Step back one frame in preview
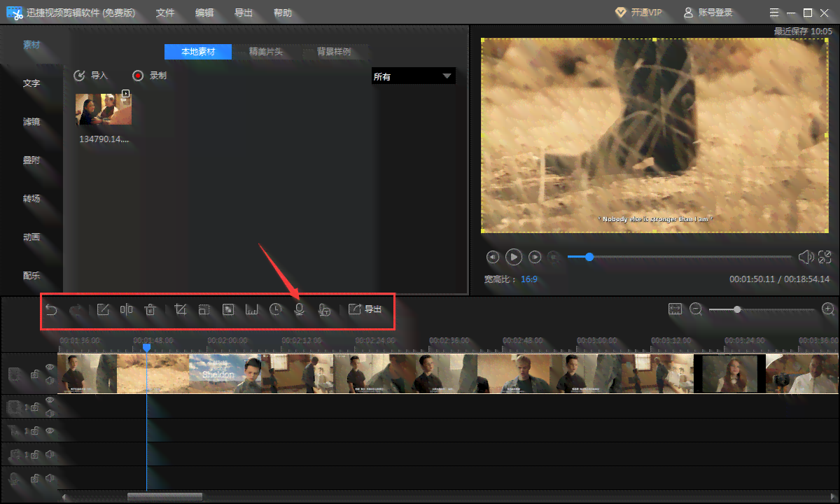Viewport: 840px width, 504px height. coord(493,257)
